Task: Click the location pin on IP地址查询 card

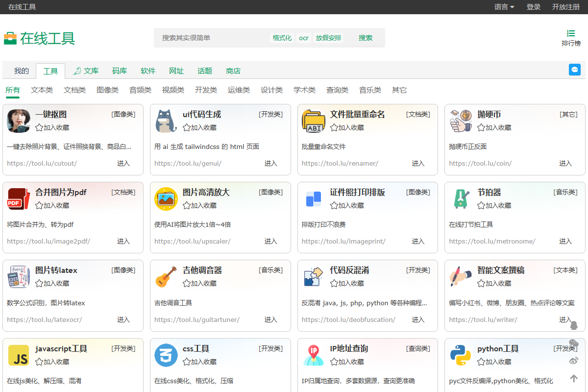Action: pyautogui.click(x=313, y=355)
